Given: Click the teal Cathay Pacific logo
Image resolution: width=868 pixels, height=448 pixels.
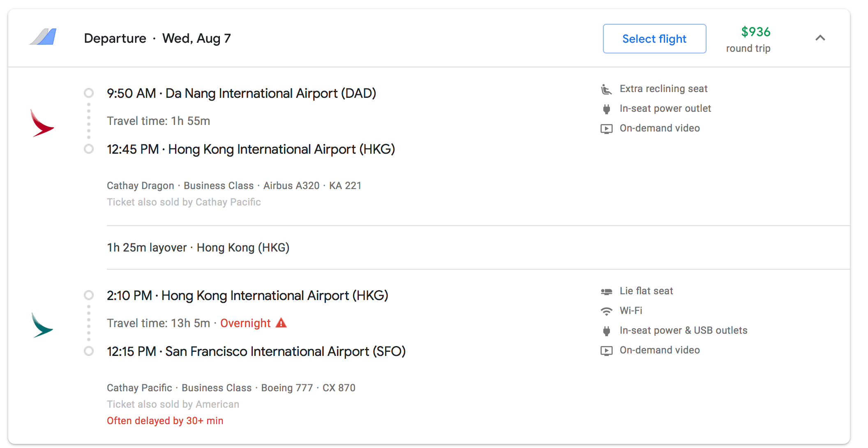Looking at the screenshot, I should click(42, 325).
